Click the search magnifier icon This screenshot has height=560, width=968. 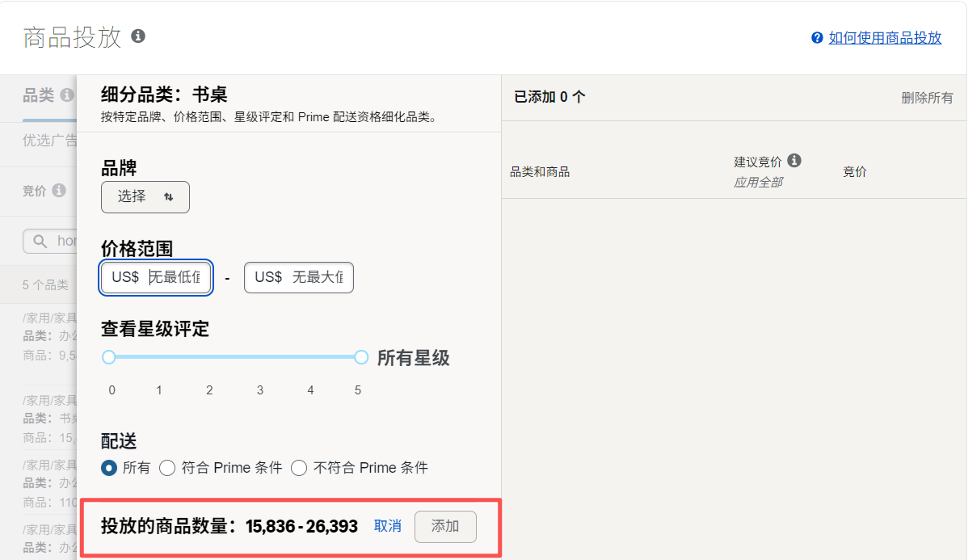coord(40,241)
